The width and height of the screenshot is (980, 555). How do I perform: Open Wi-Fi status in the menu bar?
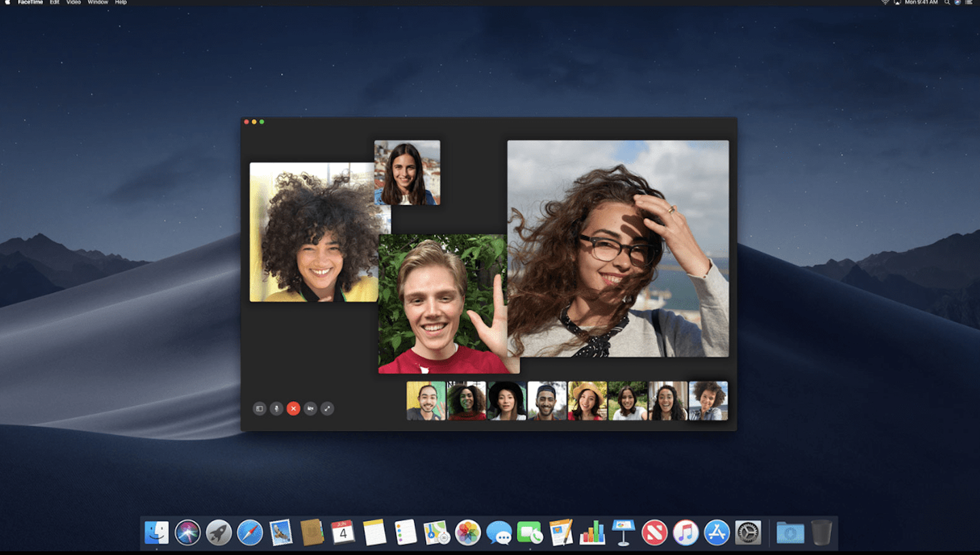pyautogui.click(x=885, y=3)
